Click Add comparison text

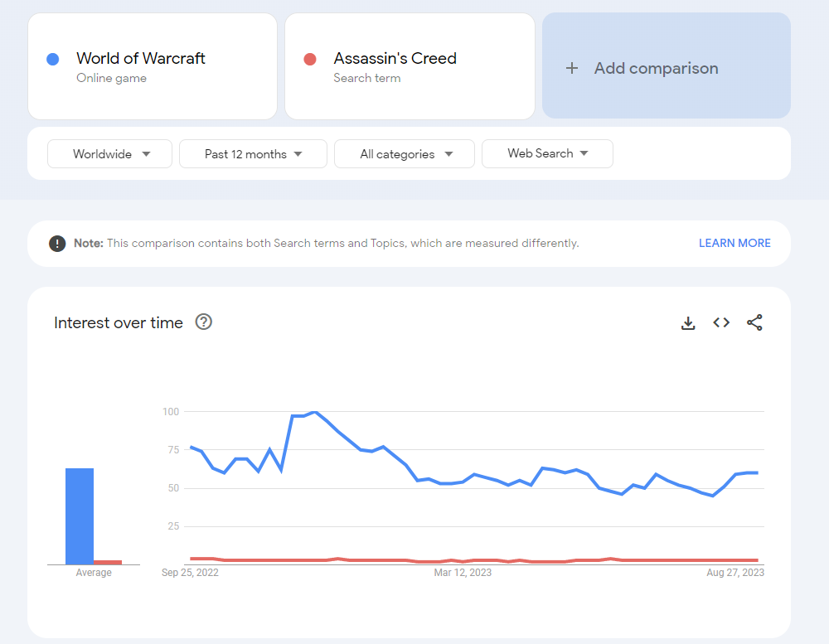(x=656, y=68)
